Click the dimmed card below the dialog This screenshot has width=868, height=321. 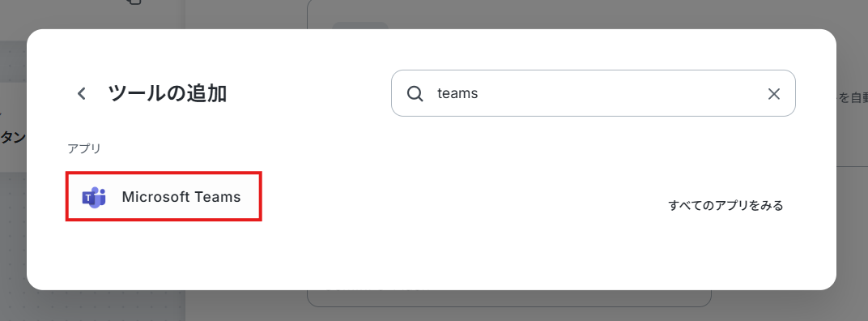click(508, 298)
